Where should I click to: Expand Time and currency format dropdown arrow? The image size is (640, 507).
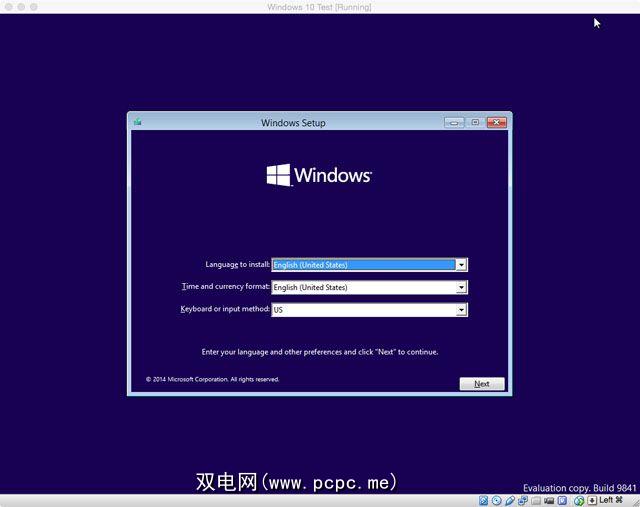(461, 287)
